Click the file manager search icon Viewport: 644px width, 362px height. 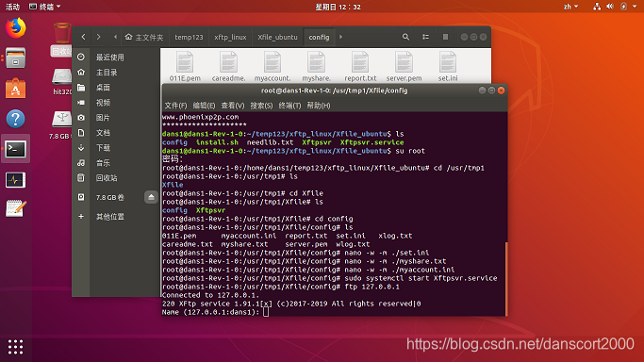[x=405, y=37]
